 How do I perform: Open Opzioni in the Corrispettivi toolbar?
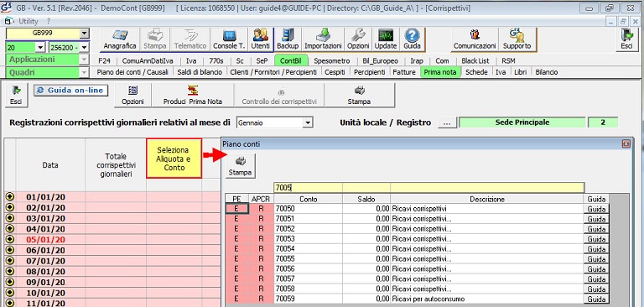pyautogui.click(x=132, y=96)
